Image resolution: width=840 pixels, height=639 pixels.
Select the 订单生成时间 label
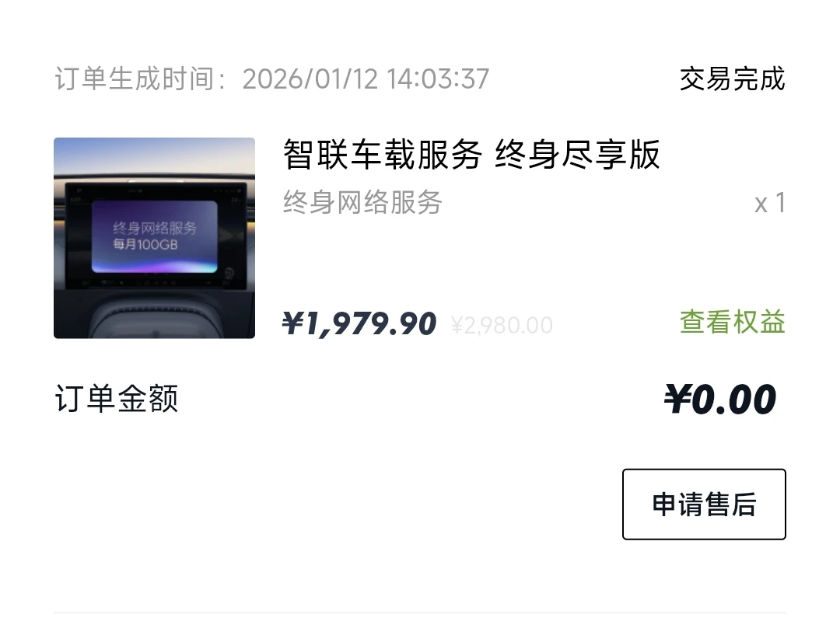[135, 79]
